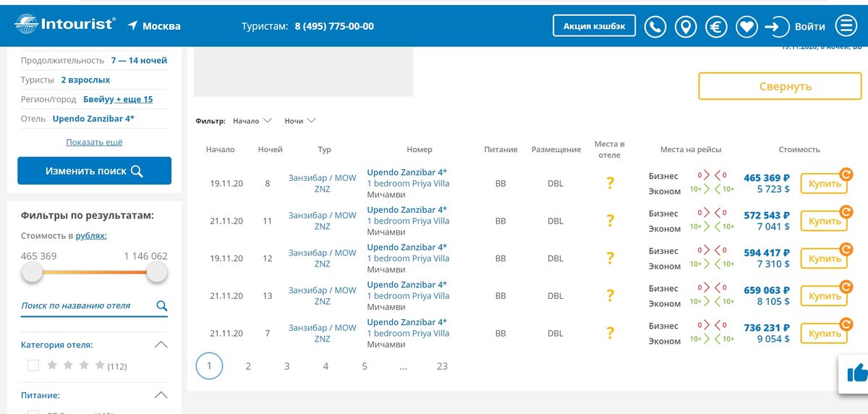Click the orange cashback badge on 594 417 ₽ row
The height and width of the screenshot is (414, 868).
[x=846, y=249]
